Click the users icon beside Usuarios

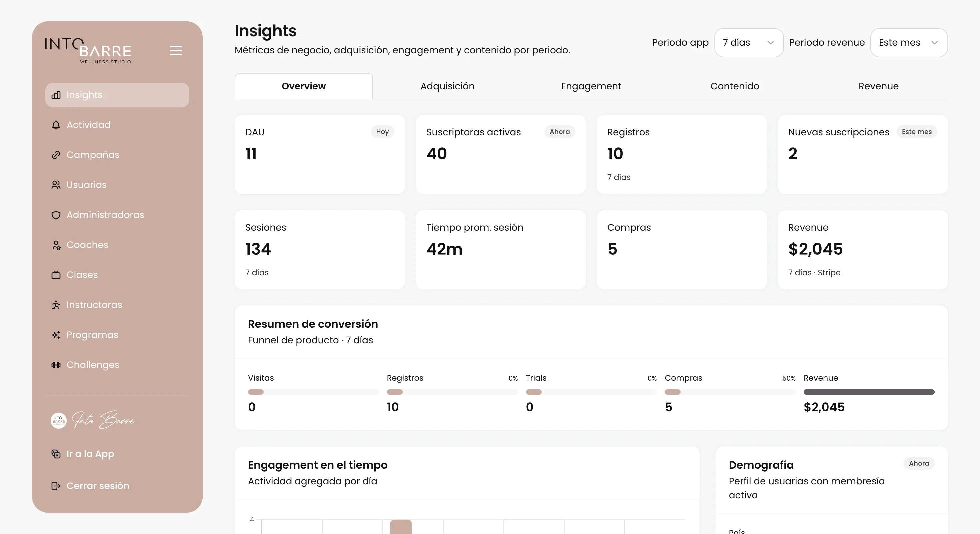[x=56, y=185]
